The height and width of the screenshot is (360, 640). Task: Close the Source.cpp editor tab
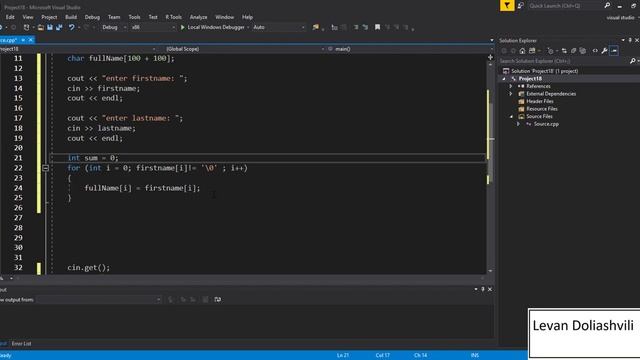click(31, 40)
